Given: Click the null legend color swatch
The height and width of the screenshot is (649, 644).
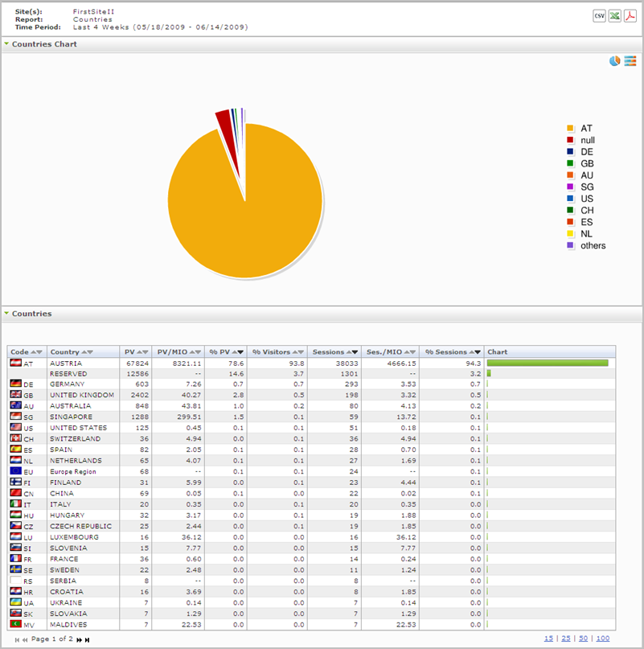Looking at the screenshot, I should pyautogui.click(x=570, y=140).
